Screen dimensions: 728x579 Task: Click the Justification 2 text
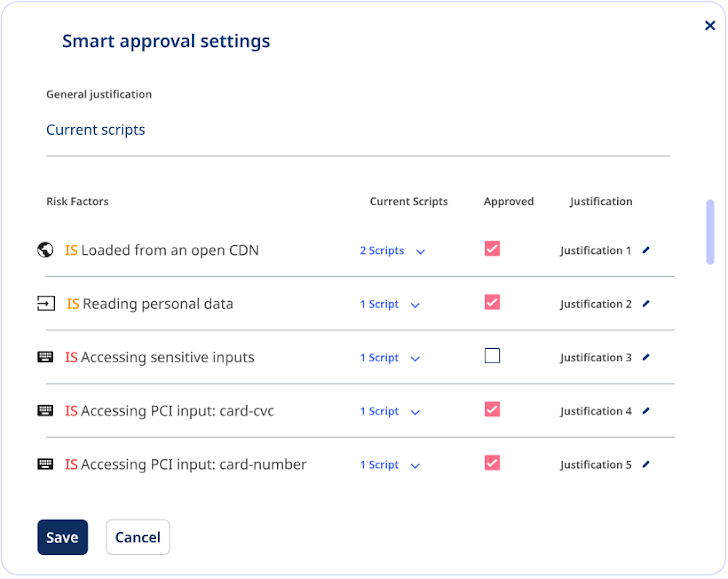pos(596,304)
